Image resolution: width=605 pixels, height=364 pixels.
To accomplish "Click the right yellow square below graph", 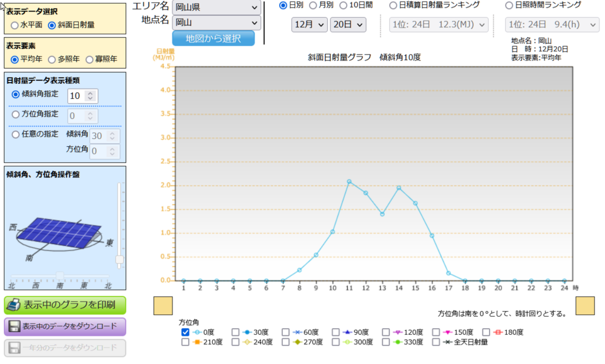I will 585,305.
